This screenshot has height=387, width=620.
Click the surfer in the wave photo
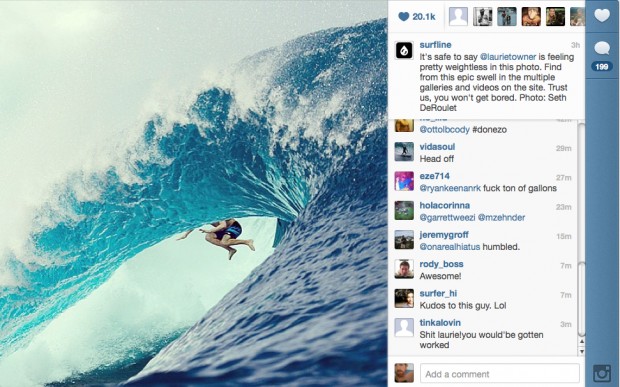click(x=220, y=237)
